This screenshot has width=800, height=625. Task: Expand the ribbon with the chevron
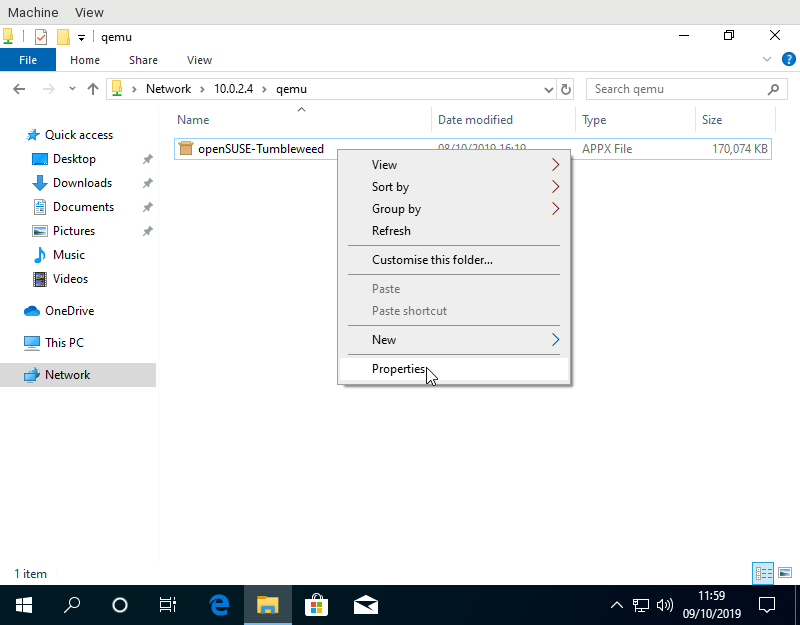[x=767, y=60]
